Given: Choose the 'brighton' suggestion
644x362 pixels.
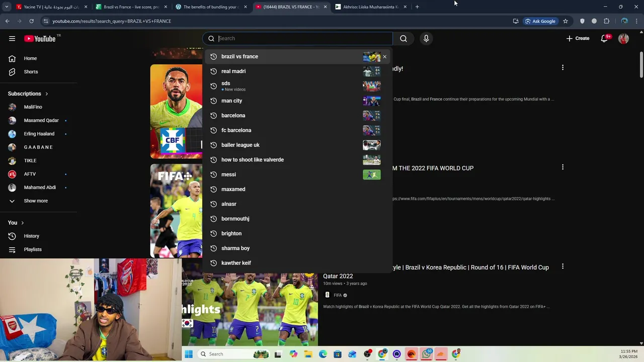Looking at the screenshot, I should 297,233.
